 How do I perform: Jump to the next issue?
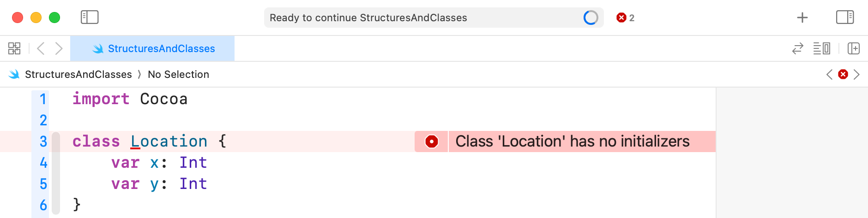(x=856, y=74)
